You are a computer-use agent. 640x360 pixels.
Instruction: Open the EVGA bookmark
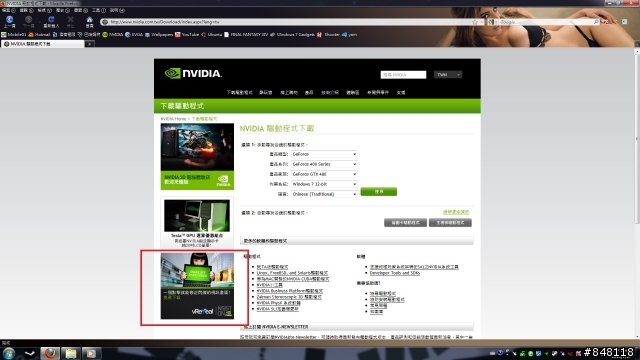pyautogui.click(x=134, y=35)
